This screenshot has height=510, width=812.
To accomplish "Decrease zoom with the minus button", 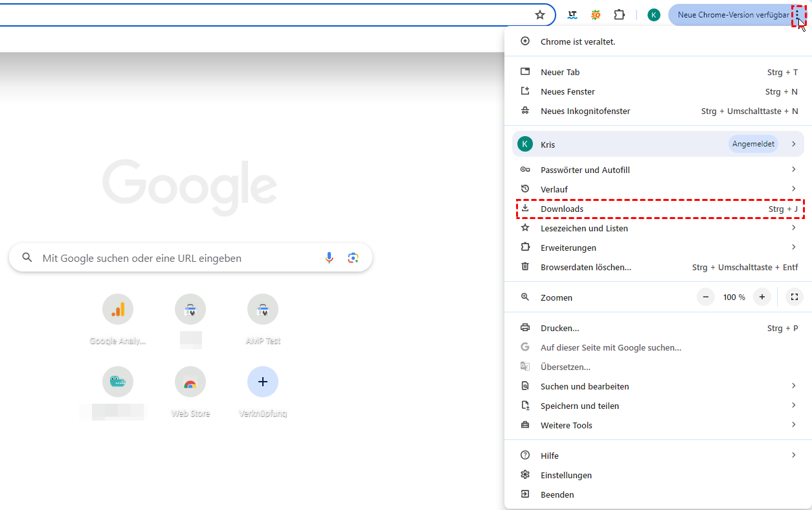I will (706, 297).
